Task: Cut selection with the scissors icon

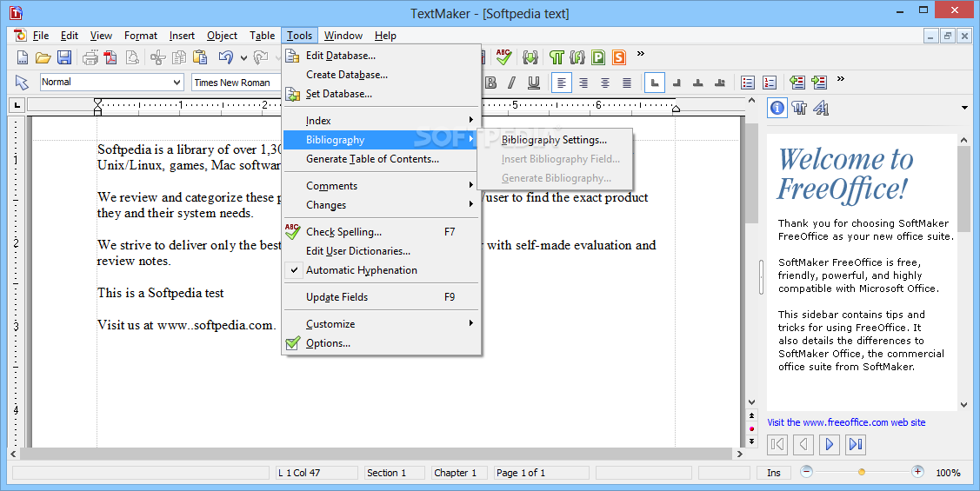Action: (158, 58)
